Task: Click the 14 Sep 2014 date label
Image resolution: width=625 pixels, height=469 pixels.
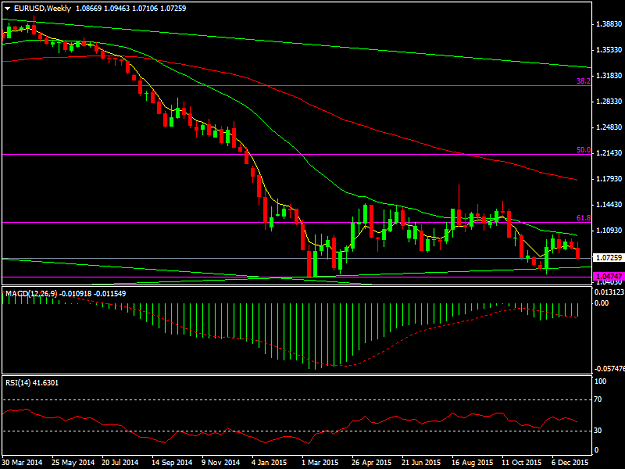Action: click(172, 462)
